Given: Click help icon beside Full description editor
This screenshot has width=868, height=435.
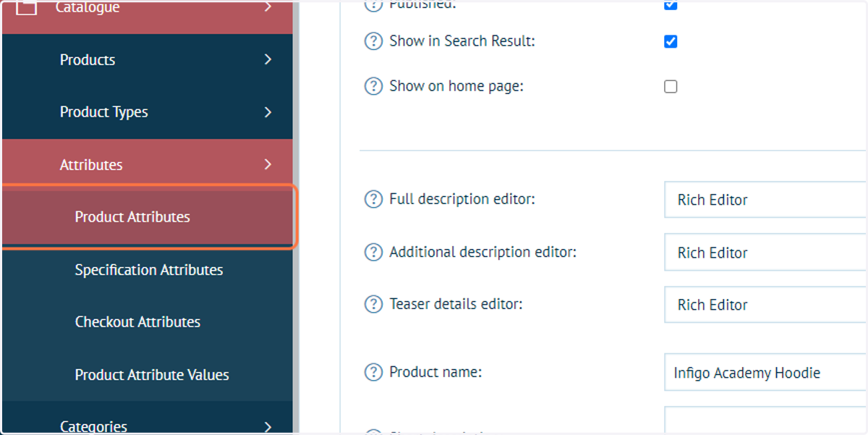Looking at the screenshot, I should (373, 199).
